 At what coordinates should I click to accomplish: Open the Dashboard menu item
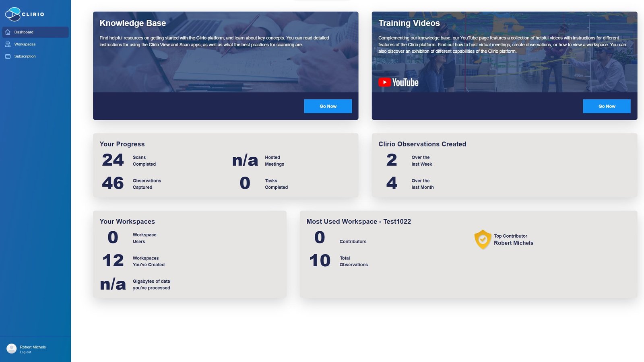click(35, 32)
